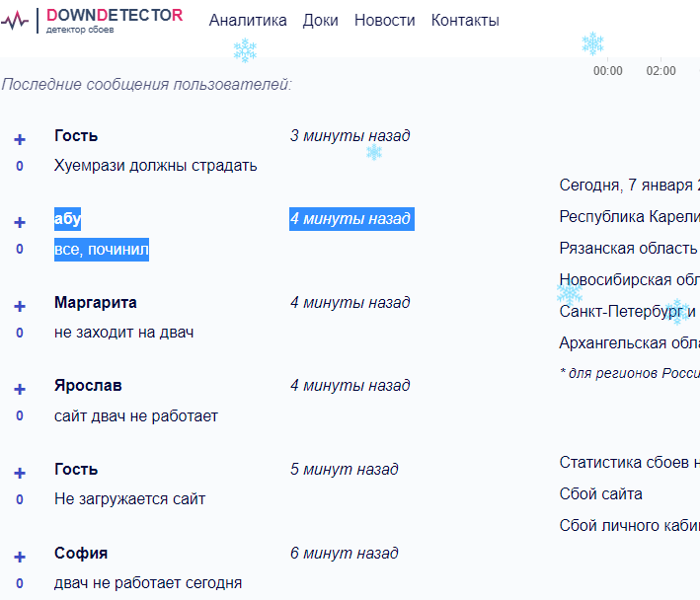Select the Республика Карелия region entry
Viewport: 700px width, 600px height.
(x=630, y=217)
